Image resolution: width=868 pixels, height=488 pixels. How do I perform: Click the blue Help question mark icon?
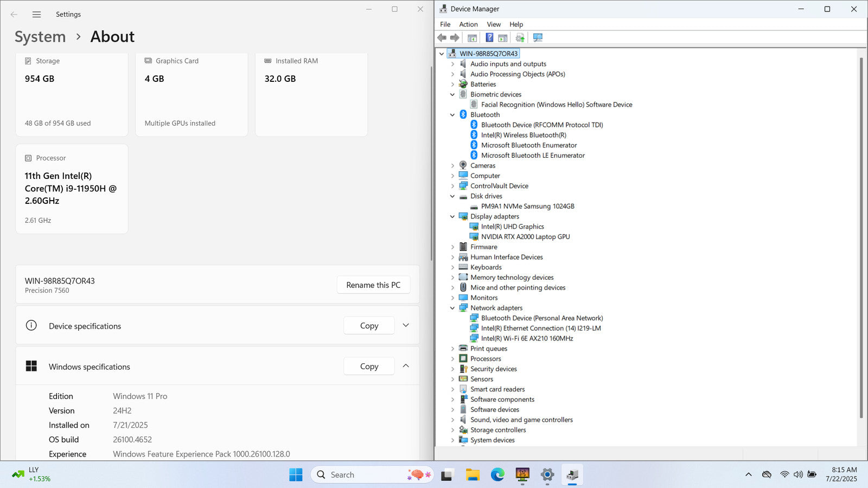pyautogui.click(x=489, y=38)
